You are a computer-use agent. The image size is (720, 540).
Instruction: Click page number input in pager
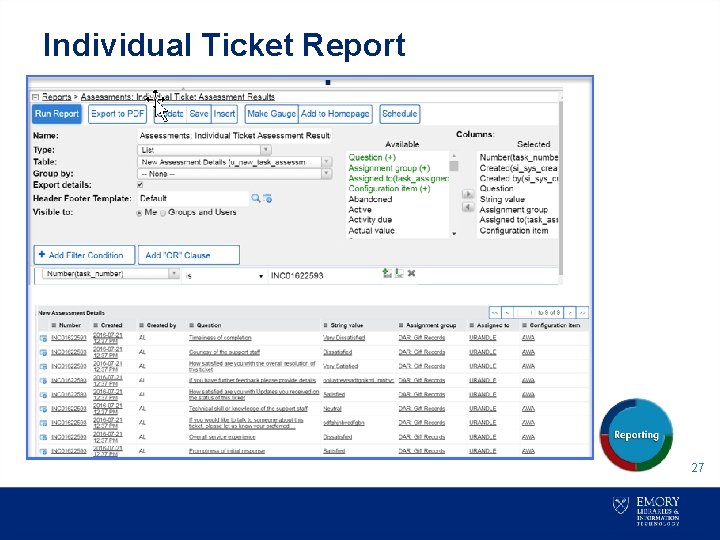tap(524, 313)
